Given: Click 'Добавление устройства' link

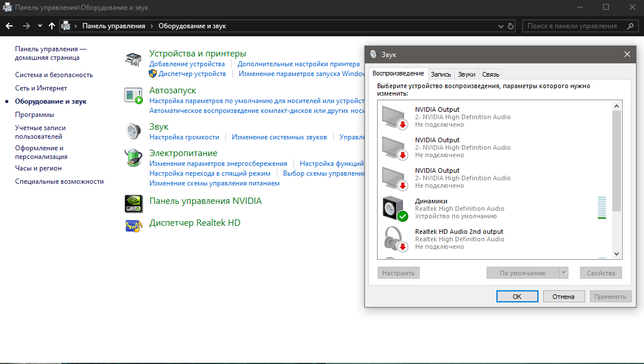Looking at the screenshot, I should (187, 64).
